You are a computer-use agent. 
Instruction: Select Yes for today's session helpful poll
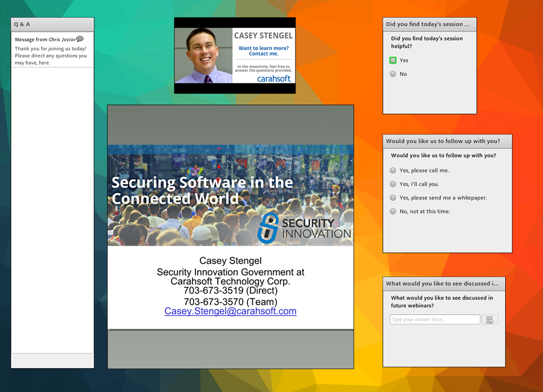[393, 60]
